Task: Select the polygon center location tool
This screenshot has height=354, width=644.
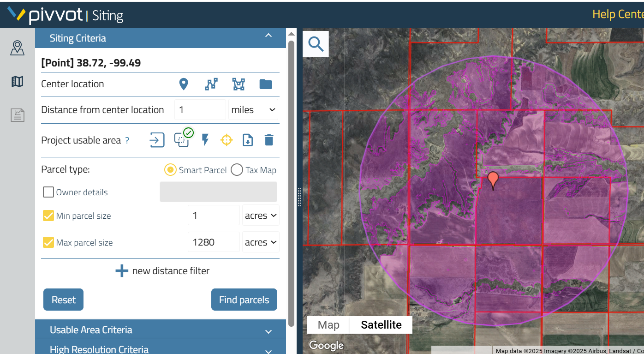Action: (x=239, y=84)
